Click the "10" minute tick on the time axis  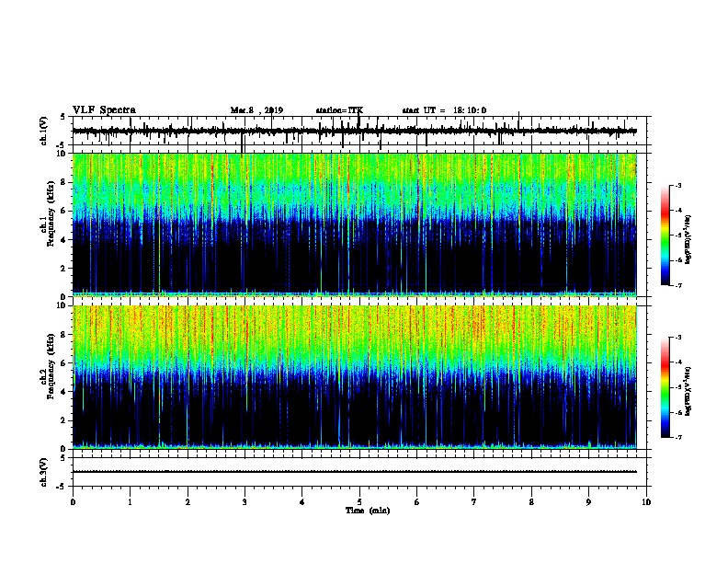pos(646,502)
